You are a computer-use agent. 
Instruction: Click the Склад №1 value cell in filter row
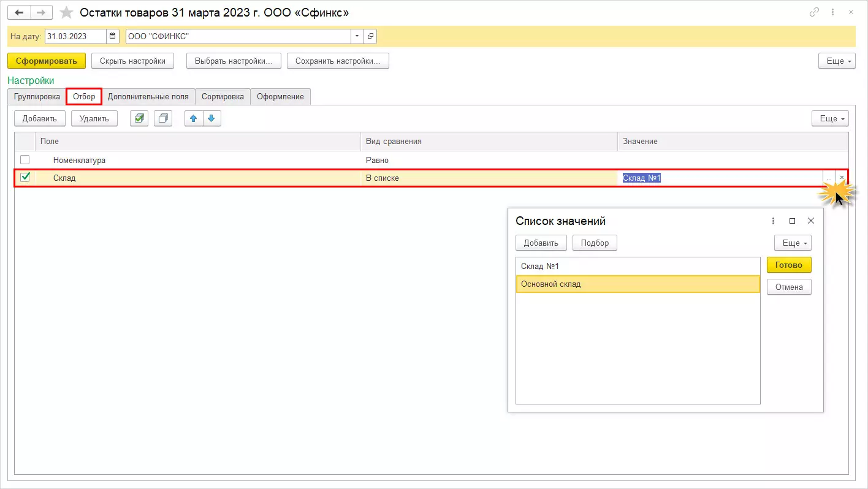tap(720, 178)
